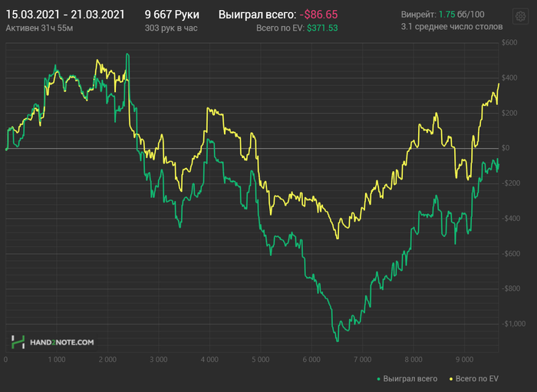Click '3.1 среднее число столов' text

[x=452, y=27]
